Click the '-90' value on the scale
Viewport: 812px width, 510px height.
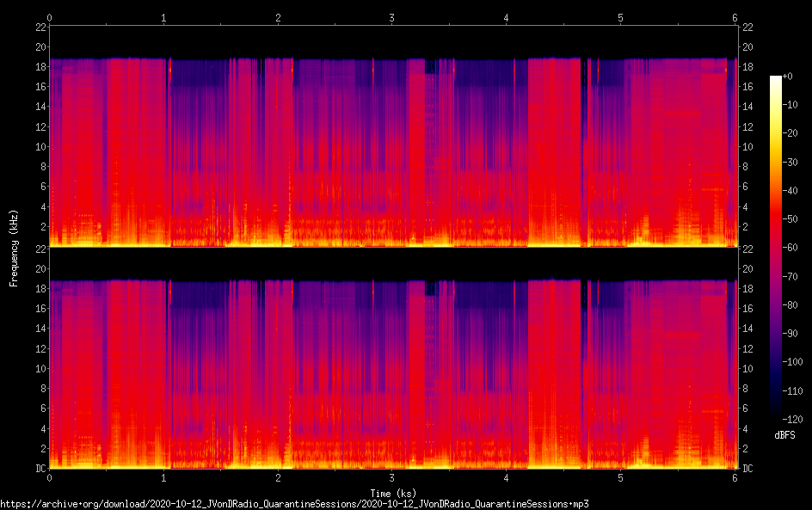(x=790, y=334)
